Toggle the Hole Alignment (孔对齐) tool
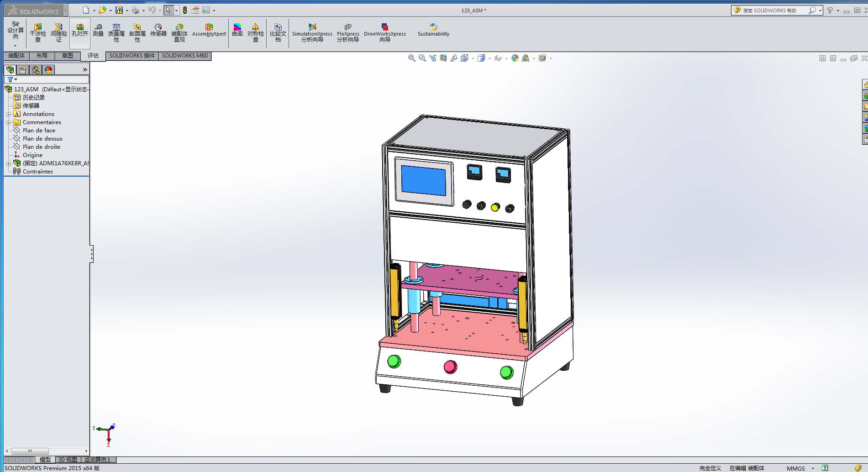Screen dimensions: 868x472 (80, 31)
